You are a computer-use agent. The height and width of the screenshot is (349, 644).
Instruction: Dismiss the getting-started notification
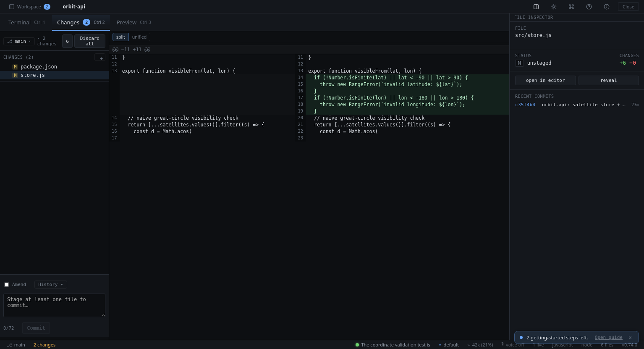pos(630,338)
